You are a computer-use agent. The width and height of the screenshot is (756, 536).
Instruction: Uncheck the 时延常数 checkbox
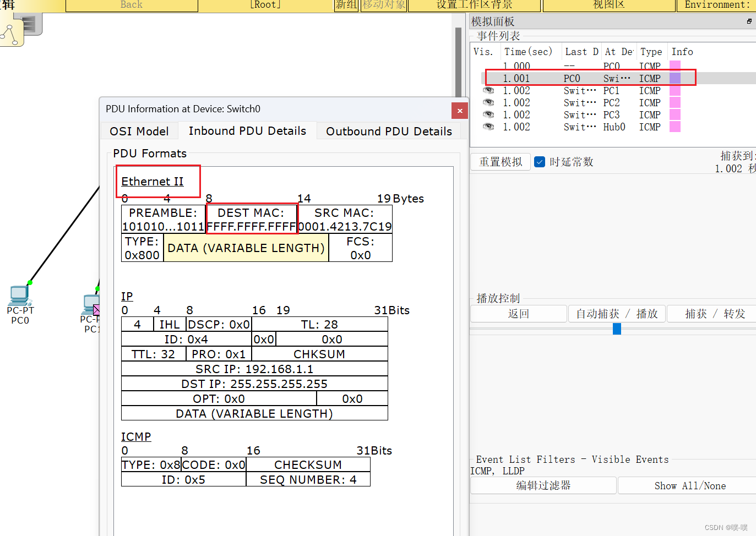(540, 162)
